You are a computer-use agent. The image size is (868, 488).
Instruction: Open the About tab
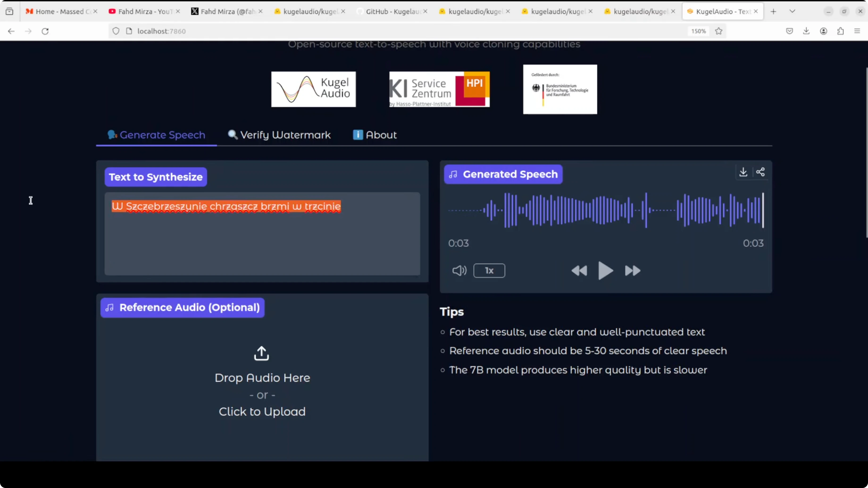(x=375, y=135)
